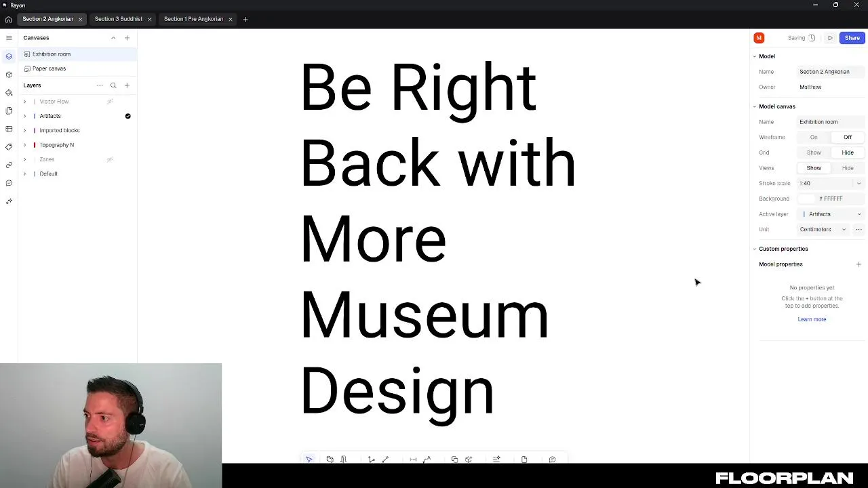Screen dimensions: 868x488
Task: Add a model property with plus
Action: point(859,264)
